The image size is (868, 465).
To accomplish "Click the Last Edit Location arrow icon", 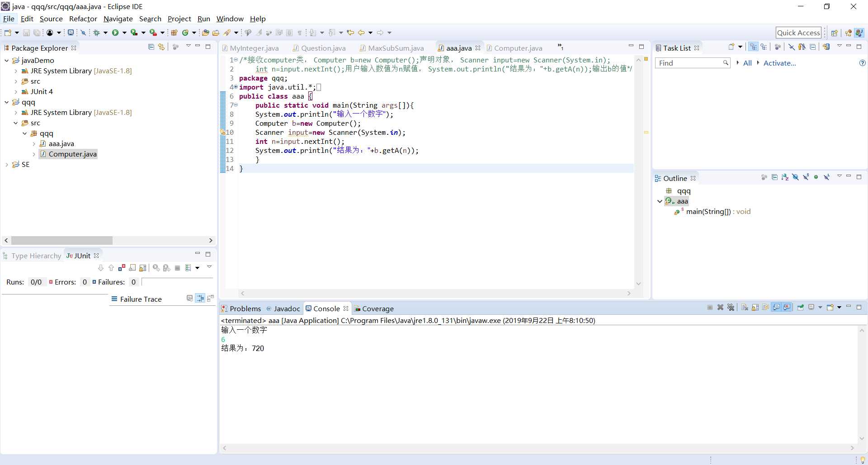I will tap(350, 33).
